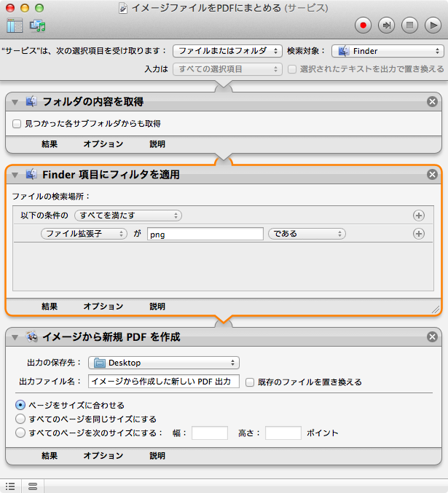
Task: Enable 見つかった各サブフォルダからも取得 checkbox
Action: (x=17, y=124)
